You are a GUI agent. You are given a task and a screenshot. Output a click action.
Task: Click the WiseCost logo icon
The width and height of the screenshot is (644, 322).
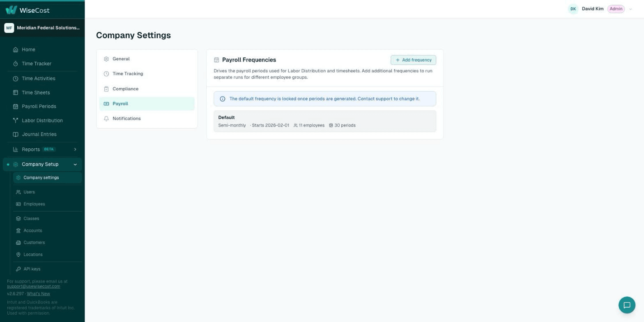11,10
